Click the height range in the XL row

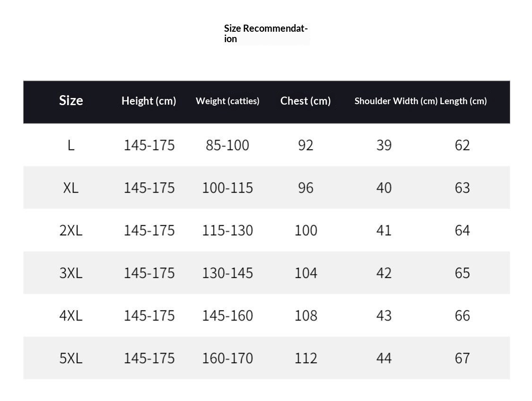pyautogui.click(x=149, y=187)
